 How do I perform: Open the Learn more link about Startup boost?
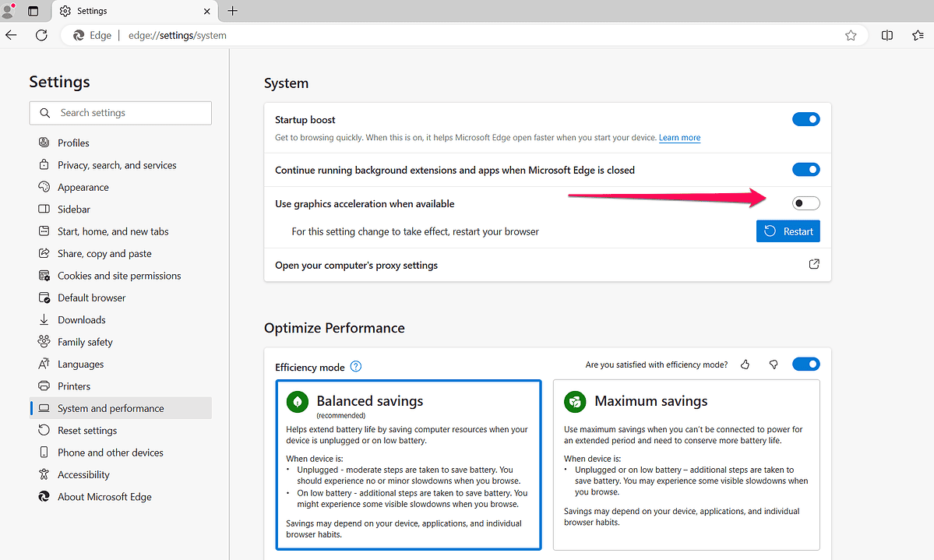tap(678, 137)
